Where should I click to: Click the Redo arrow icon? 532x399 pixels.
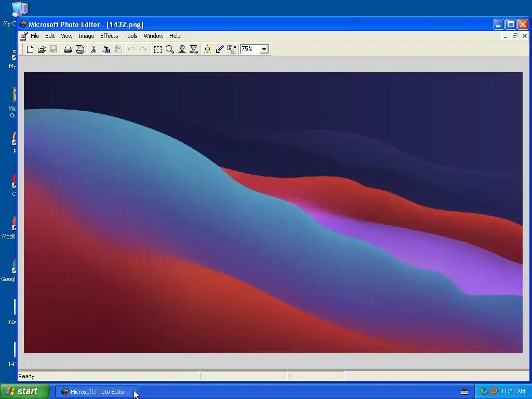point(143,49)
